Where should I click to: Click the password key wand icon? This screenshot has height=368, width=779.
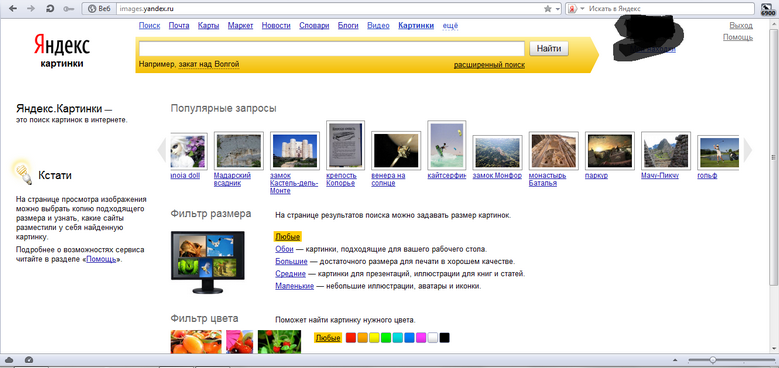tap(68, 8)
